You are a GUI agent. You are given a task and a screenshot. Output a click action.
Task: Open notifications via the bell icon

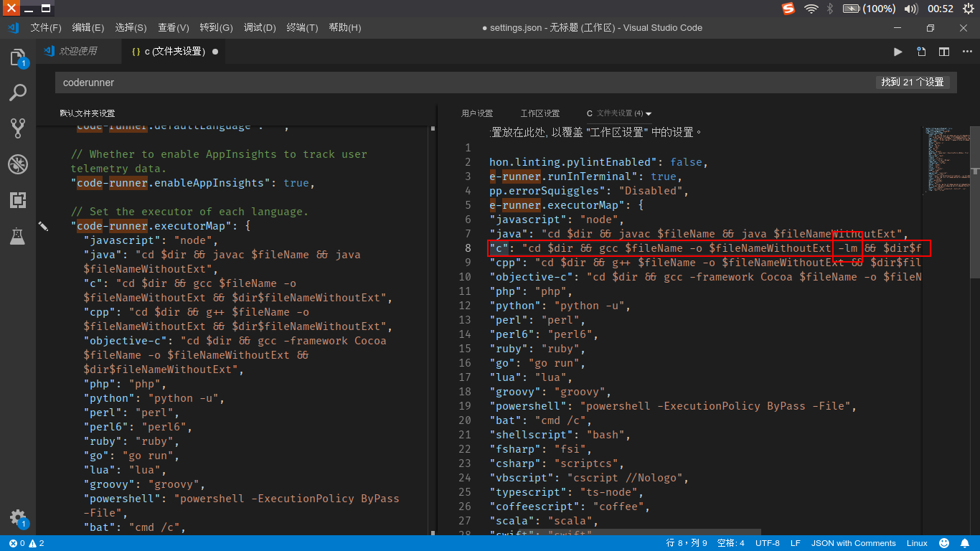pos(964,543)
